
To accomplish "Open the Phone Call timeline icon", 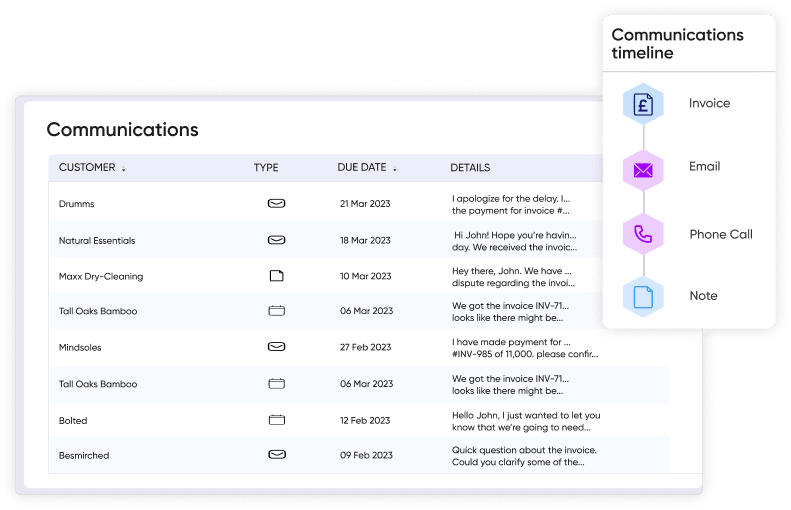I will (x=643, y=235).
